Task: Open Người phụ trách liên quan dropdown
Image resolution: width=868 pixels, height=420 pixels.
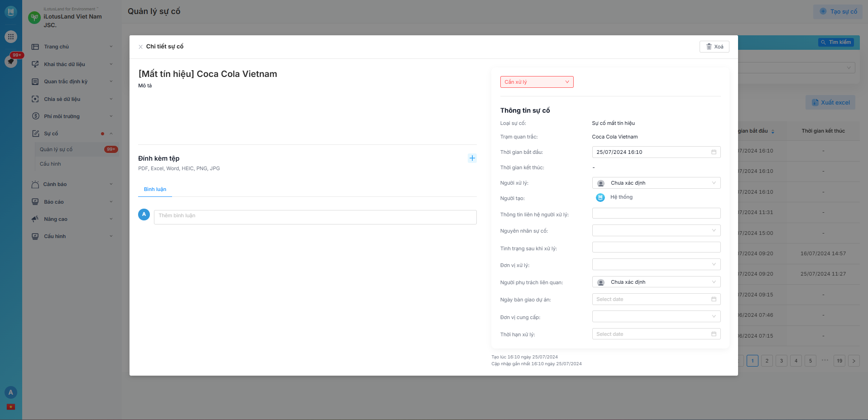Action: tap(656, 282)
